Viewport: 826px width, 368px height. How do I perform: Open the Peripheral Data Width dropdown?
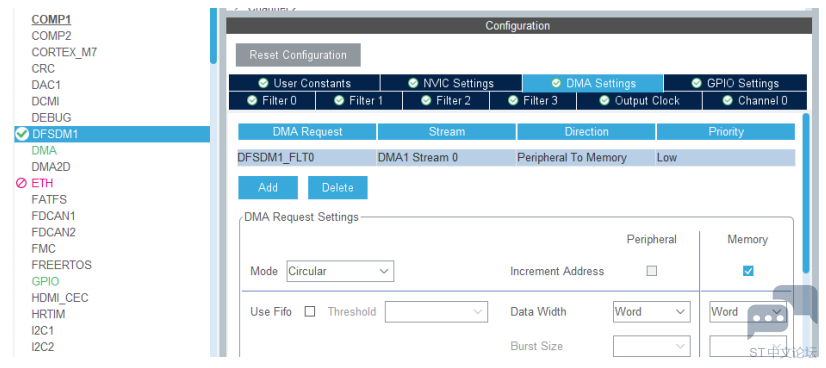[x=652, y=312]
